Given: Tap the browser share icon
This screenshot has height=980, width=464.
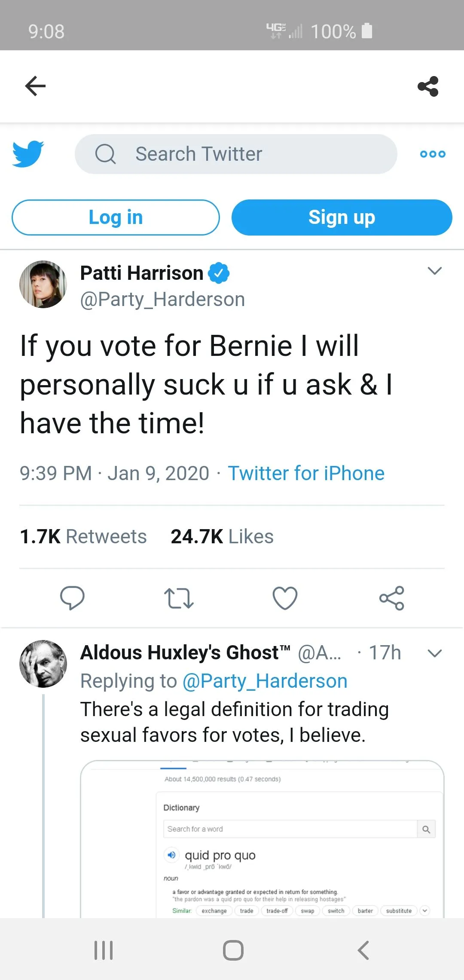Looking at the screenshot, I should 428,86.
